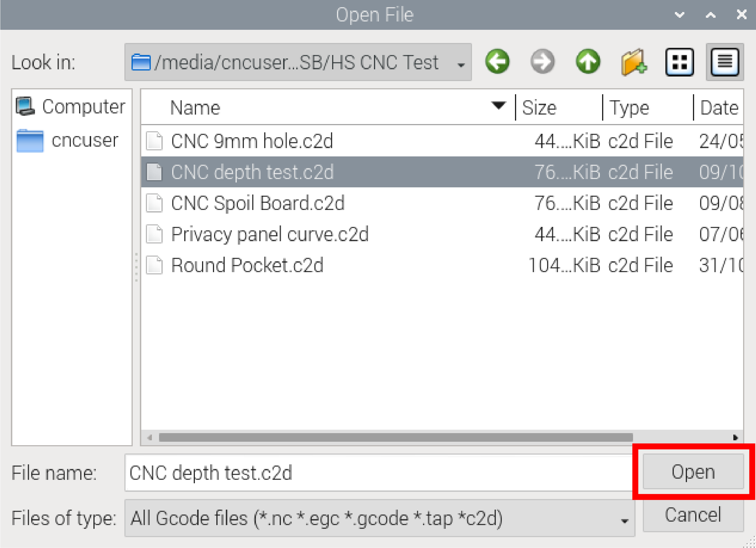Screen dimensions: 756x548
Task: Sort by the Name column header
Action: click(195, 108)
